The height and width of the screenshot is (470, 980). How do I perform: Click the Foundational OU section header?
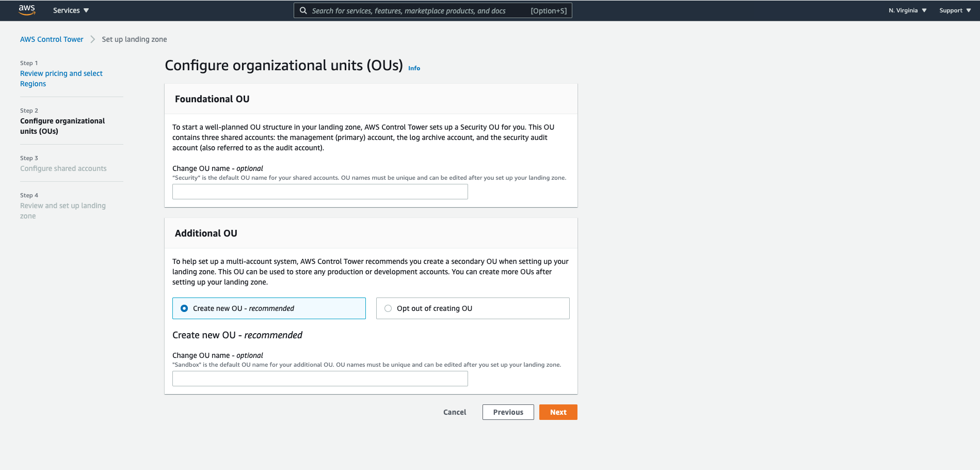pos(212,99)
